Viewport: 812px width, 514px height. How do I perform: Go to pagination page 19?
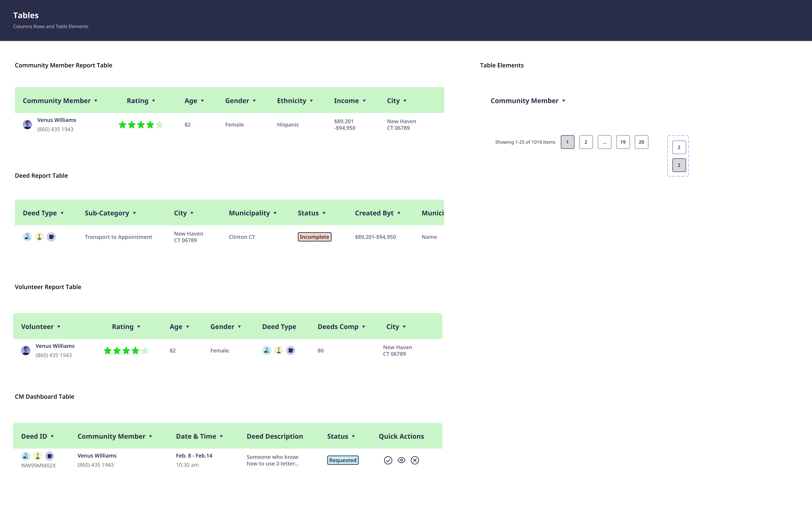tap(622, 142)
